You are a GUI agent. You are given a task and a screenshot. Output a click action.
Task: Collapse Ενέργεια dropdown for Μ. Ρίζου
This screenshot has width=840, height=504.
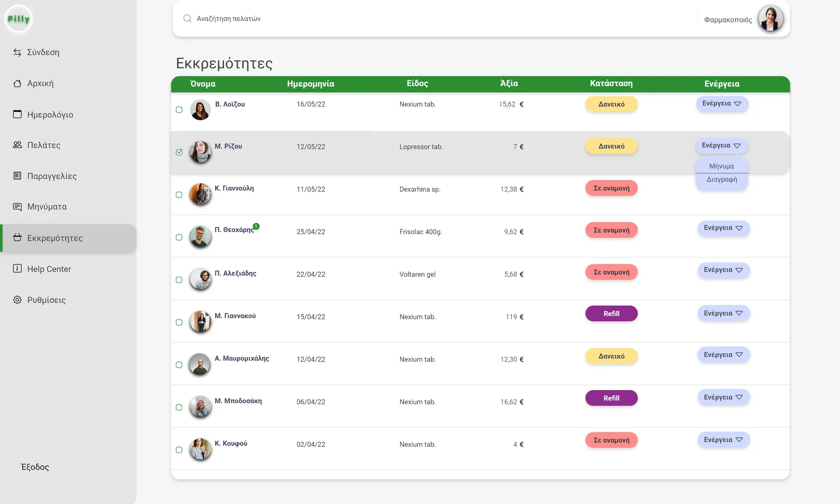(x=722, y=145)
